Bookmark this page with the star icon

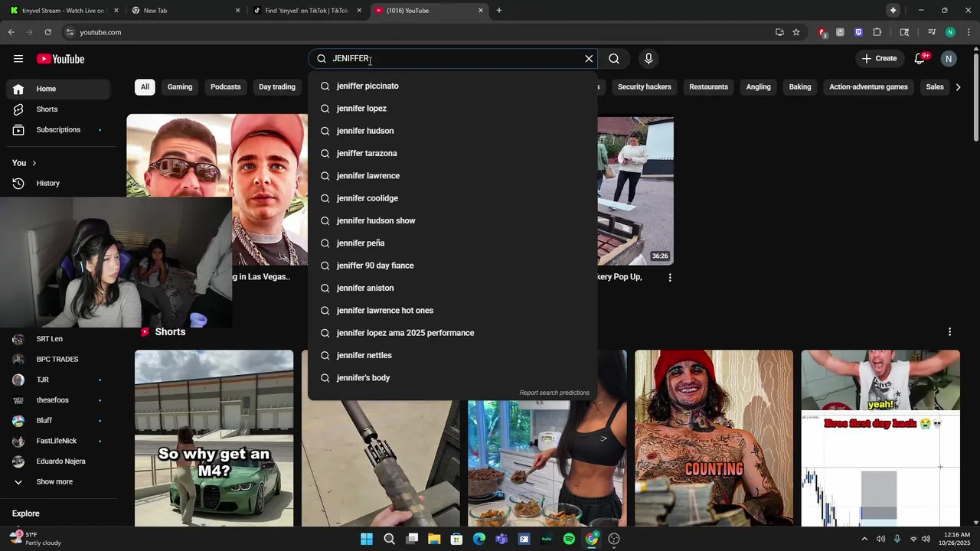click(x=796, y=32)
